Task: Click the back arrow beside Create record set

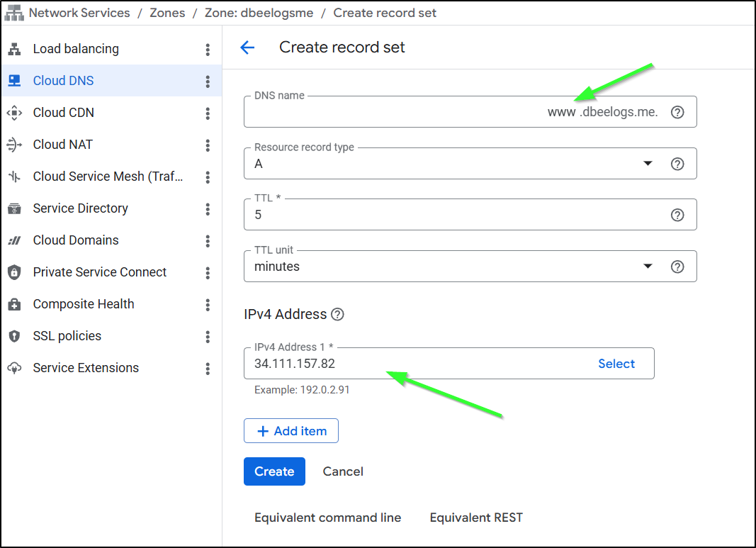Action: (x=247, y=47)
